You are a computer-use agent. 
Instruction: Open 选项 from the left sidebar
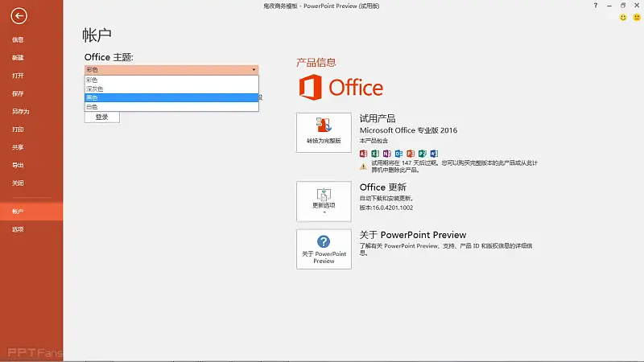pyautogui.click(x=18, y=229)
